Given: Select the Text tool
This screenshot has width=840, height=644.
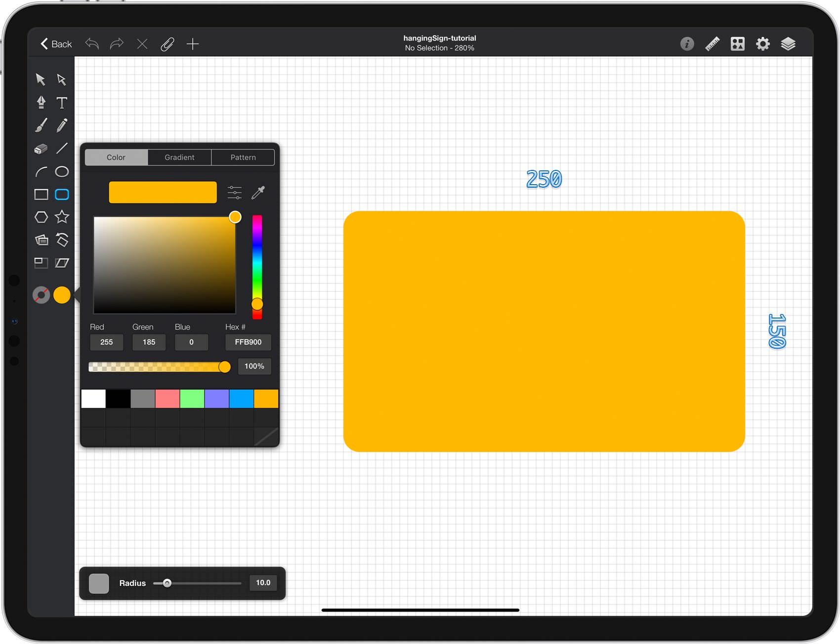Looking at the screenshot, I should (x=62, y=102).
